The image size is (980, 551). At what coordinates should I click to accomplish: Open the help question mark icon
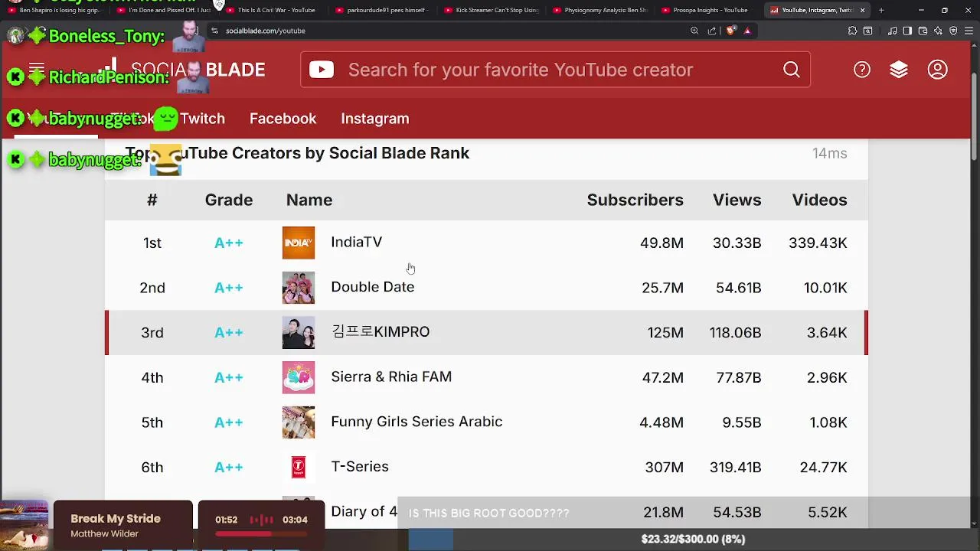[862, 70]
